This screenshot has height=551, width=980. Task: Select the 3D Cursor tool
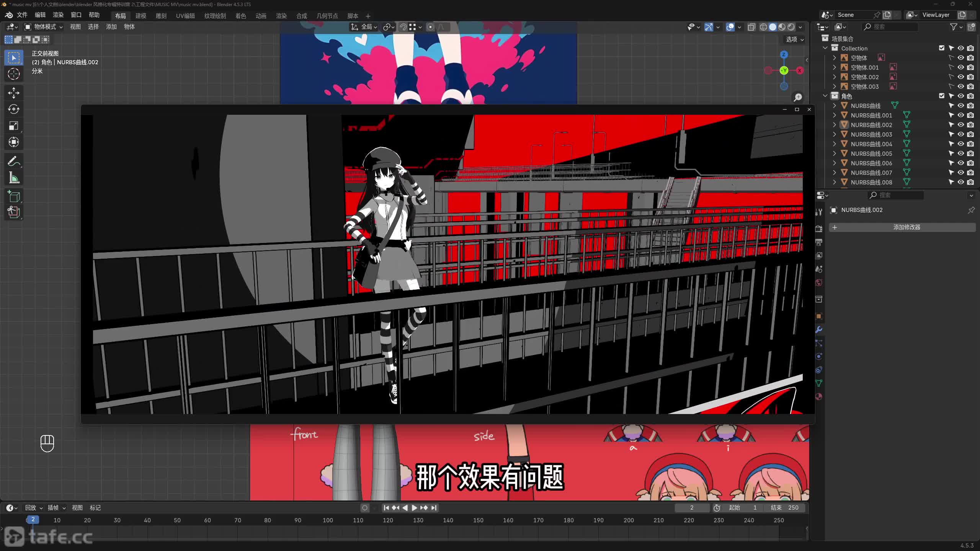(14, 74)
